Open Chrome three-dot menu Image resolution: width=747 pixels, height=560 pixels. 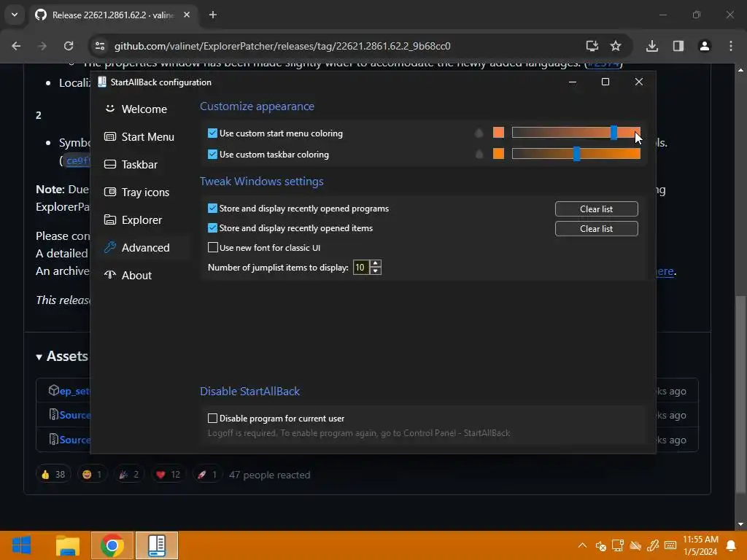coord(731,46)
